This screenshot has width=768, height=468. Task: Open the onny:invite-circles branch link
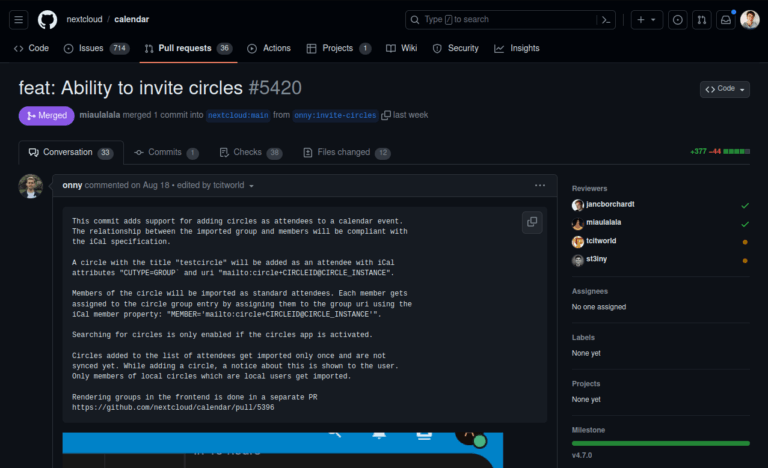(x=335, y=115)
